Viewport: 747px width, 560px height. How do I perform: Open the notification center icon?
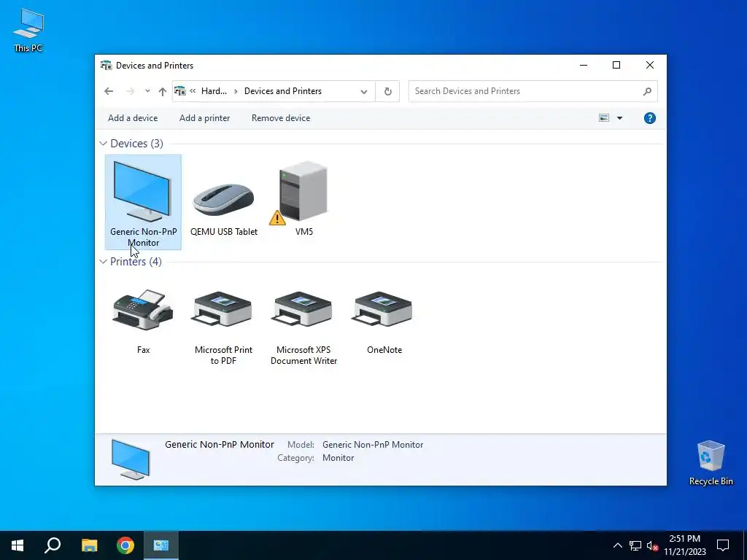(723, 545)
